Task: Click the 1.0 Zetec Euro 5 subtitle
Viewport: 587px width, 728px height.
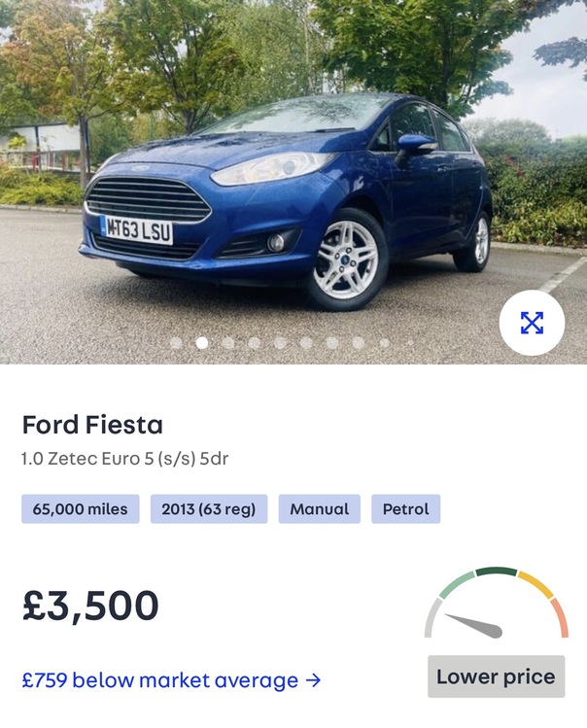Action: tap(125, 458)
